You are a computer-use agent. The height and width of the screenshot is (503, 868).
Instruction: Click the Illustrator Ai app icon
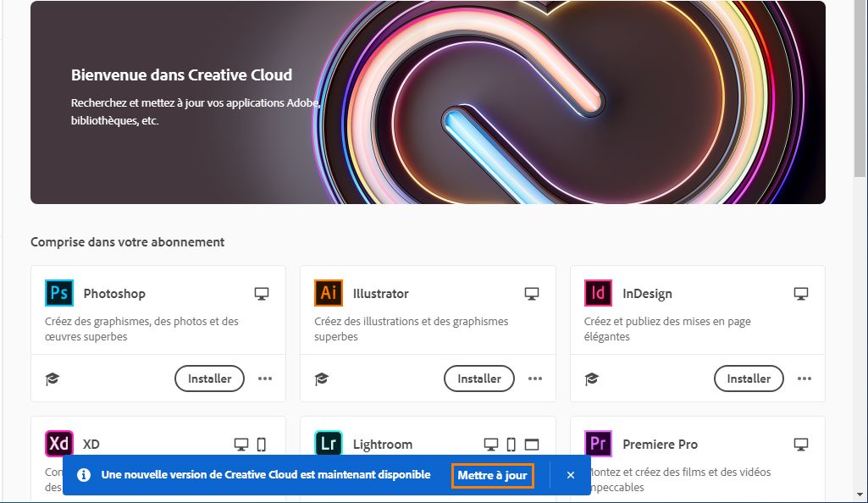click(x=329, y=293)
